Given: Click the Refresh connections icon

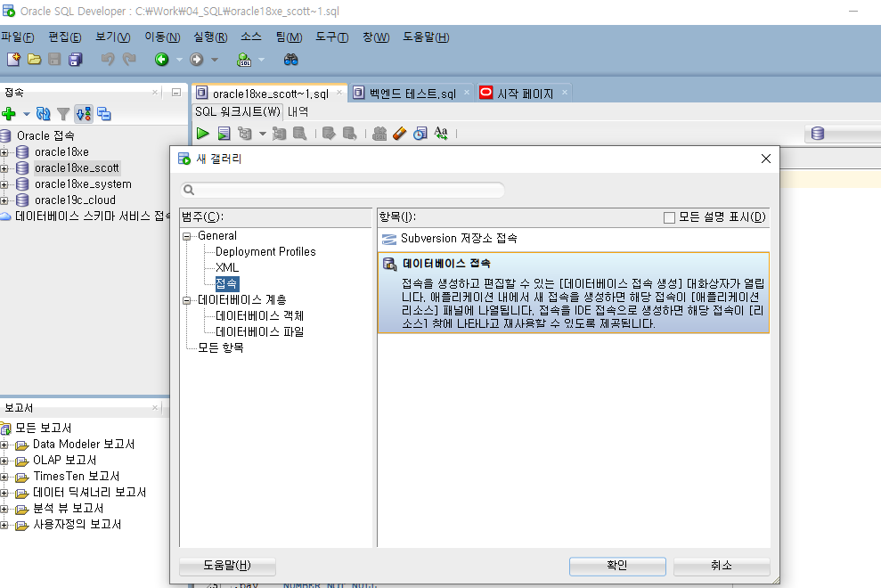Looking at the screenshot, I should [x=44, y=114].
